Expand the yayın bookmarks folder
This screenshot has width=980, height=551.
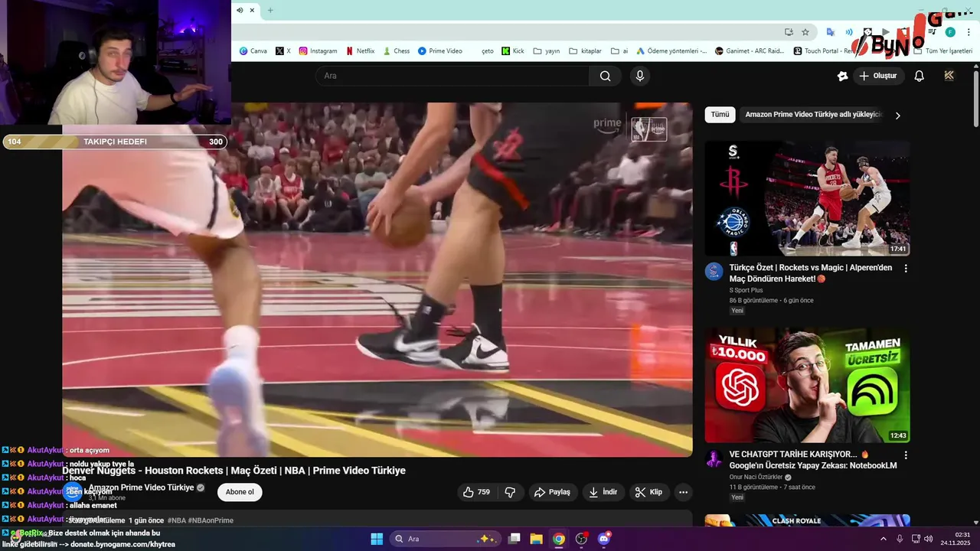[x=547, y=51]
